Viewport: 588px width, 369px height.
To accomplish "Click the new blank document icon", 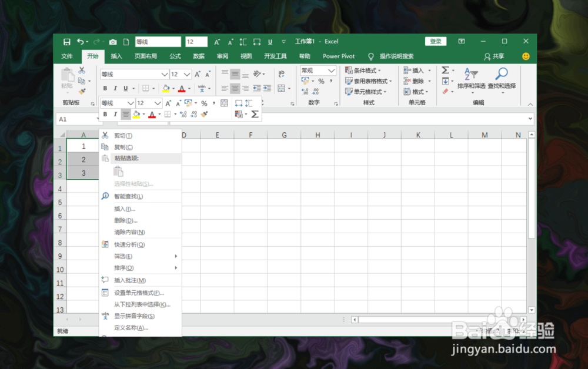I will click(x=126, y=42).
